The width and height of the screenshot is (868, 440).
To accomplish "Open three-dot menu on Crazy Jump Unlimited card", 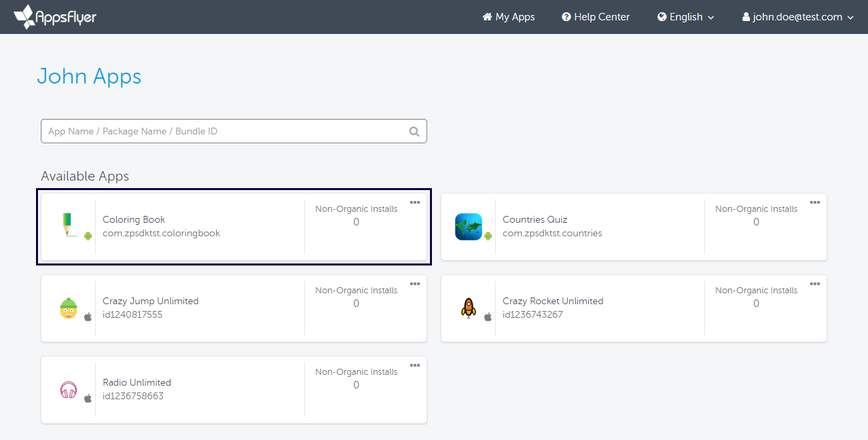I will (x=414, y=284).
